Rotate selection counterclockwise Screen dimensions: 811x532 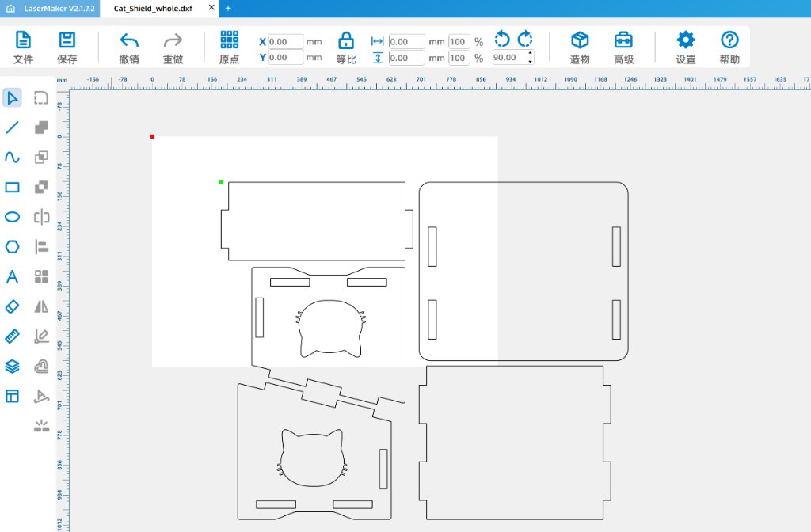pos(502,37)
